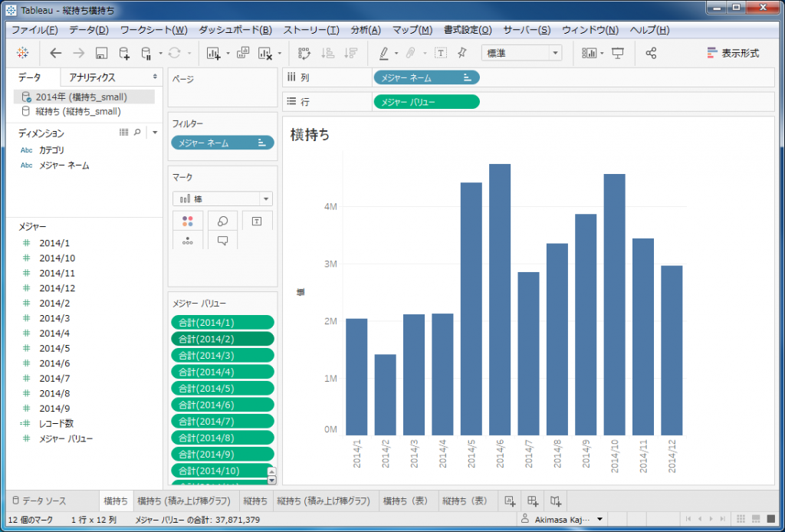
Task: Open the 横持ち (積み上げ棒グラフ) sheet tab
Action: tap(183, 501)
